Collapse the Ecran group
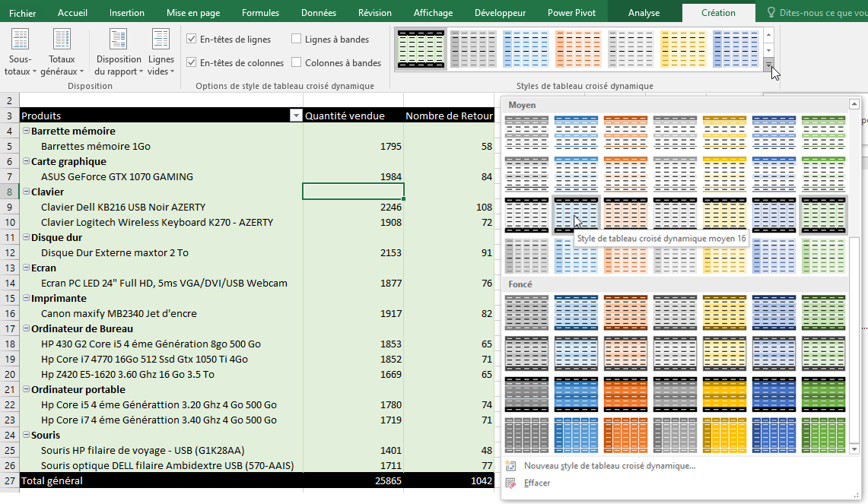Screen dimensions: 868x504 point(26,268)
